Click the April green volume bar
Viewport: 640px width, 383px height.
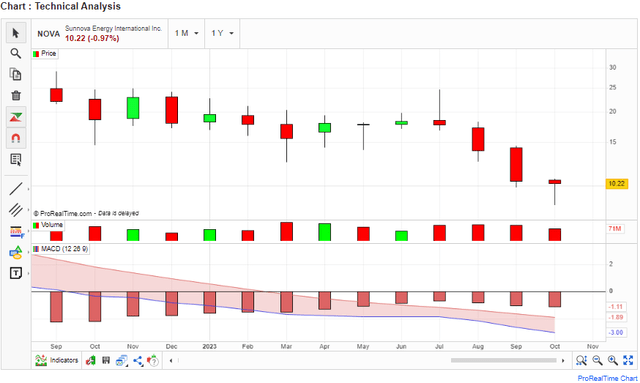324,232
